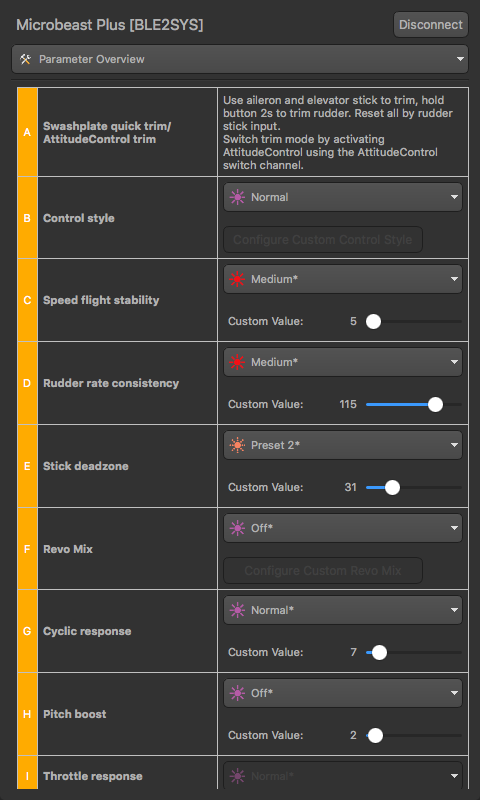This screenshot has height=800, width=480.
Task: Open the Parameter Overview dropdown
Action: (240, 59)
